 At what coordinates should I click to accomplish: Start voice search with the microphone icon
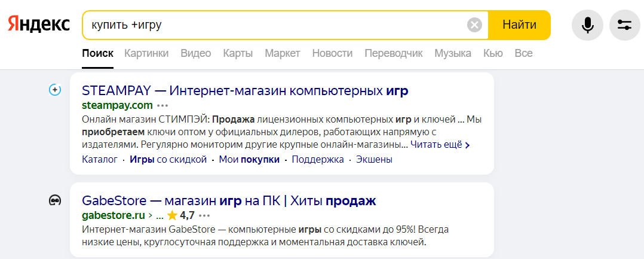pos(587,25)
